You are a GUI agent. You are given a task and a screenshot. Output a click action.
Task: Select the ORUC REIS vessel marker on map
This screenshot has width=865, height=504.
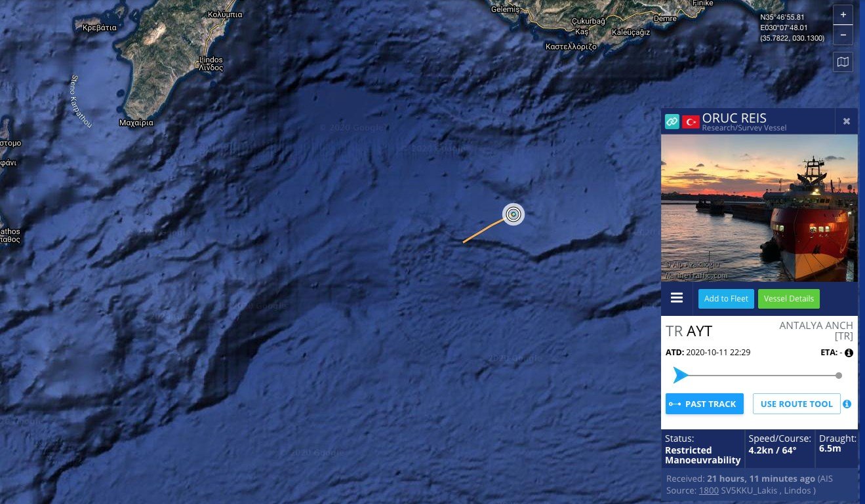513,214
